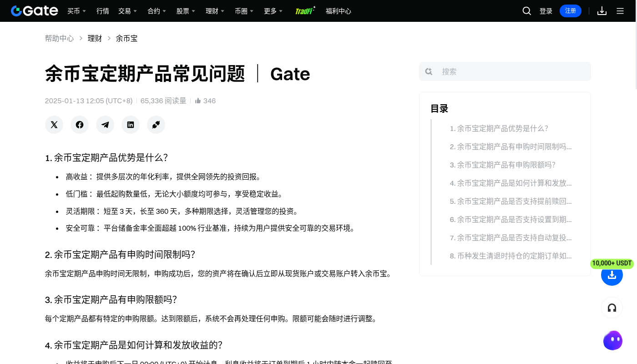Screen dimensions: 637x364
Task: Jump to TOC item 2 申购时间限制
Action: point(511,147)
